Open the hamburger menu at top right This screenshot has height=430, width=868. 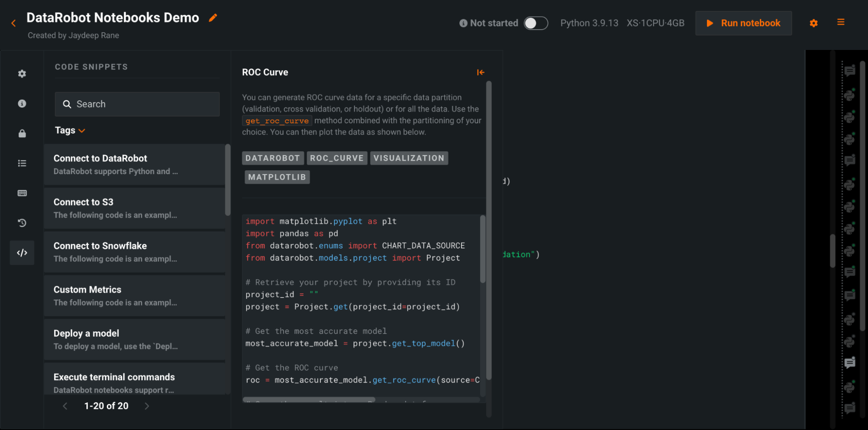tap(841, 22)
